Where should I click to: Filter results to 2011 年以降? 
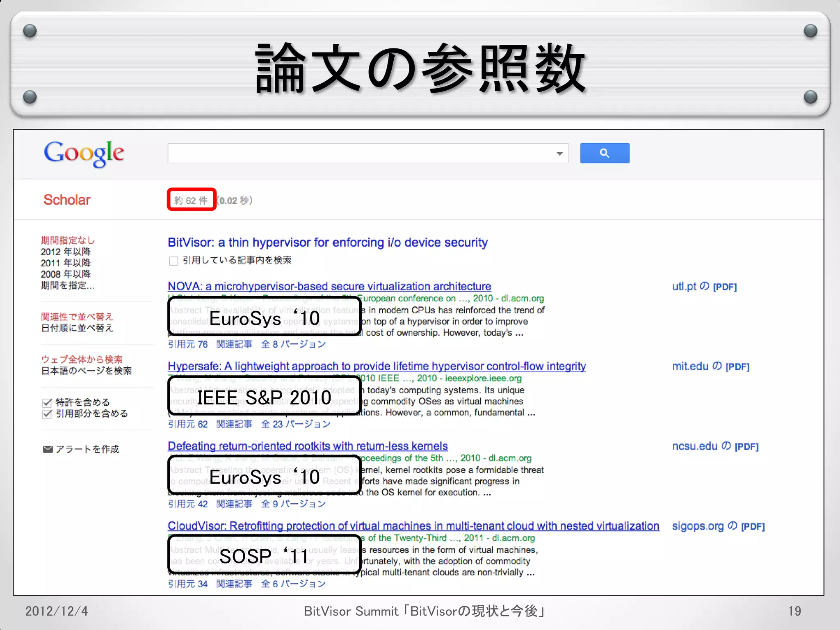[66, 262]
